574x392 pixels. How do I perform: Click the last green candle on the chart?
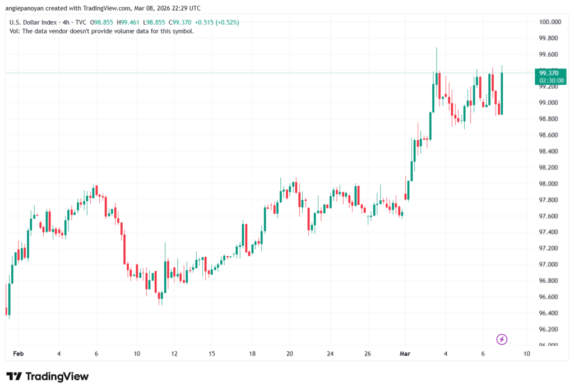502,93
